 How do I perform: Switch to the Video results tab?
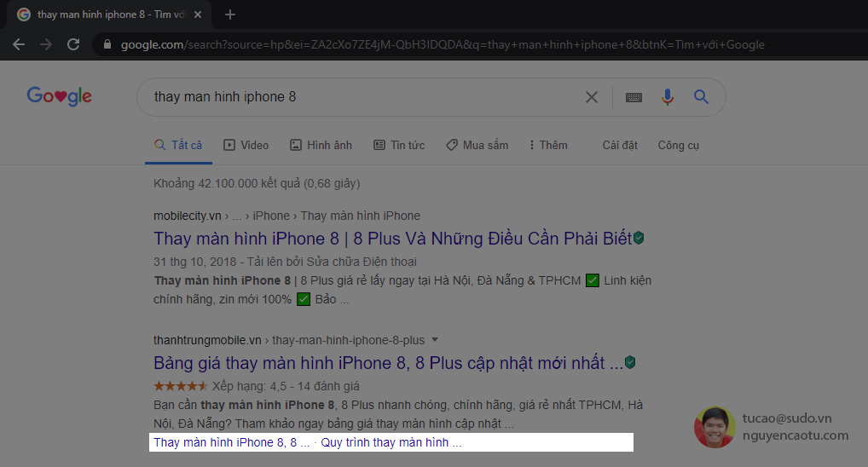pyautogui.click(x=246, y=145)
